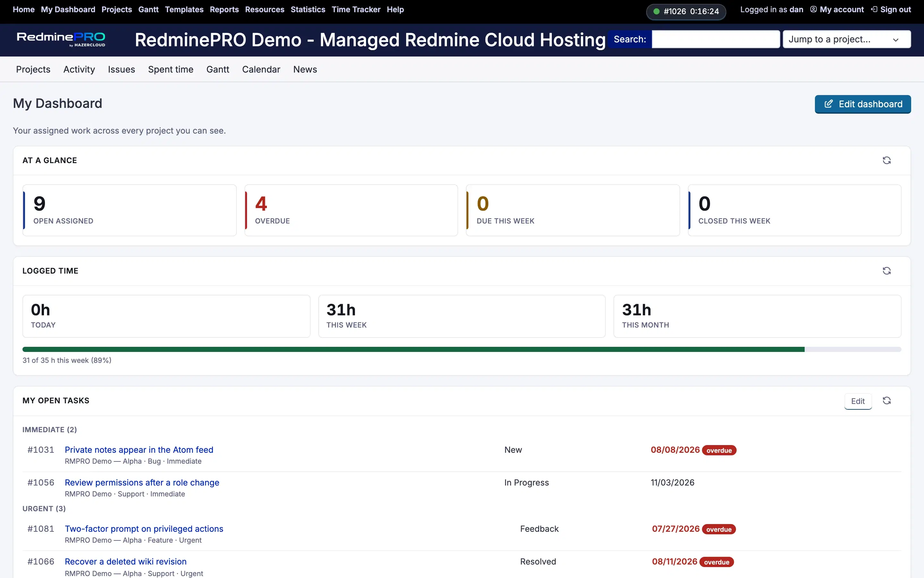This screenshot has height=578, width=924.
Task: Click the pencil icon on Edit dashboard
Action: (x=828, y=104)
